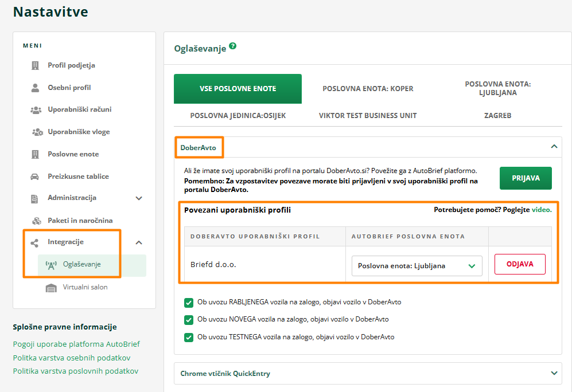The width and height of the screenshot is (572, 392).
Task: Switch to POSLOVNA ENOTA: LJUBLJANA tab
Action: point(497,88)
